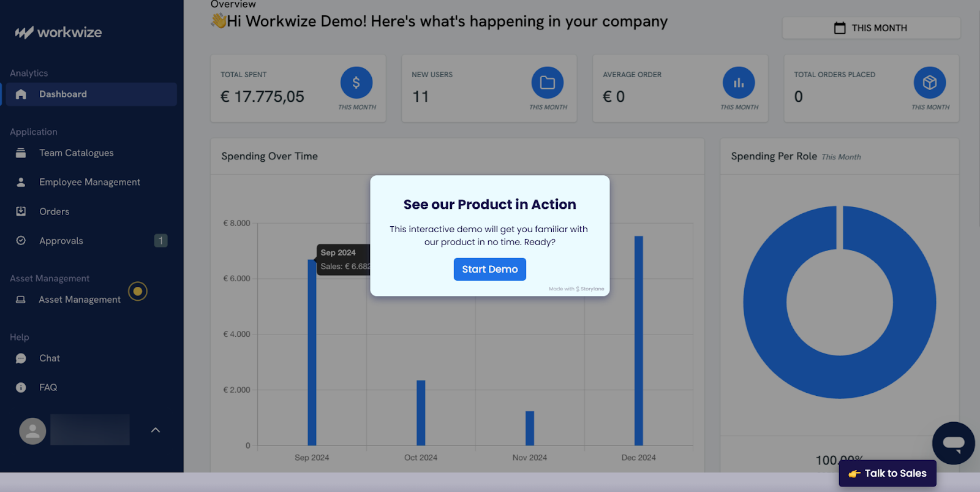Go to Employee Management page

click(89, 183)
